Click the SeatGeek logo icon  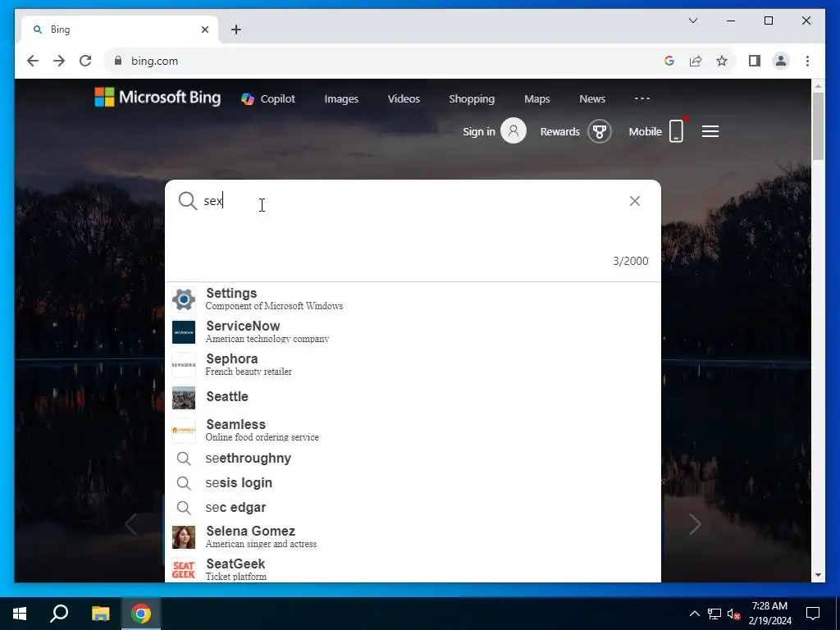coord(183,569)
